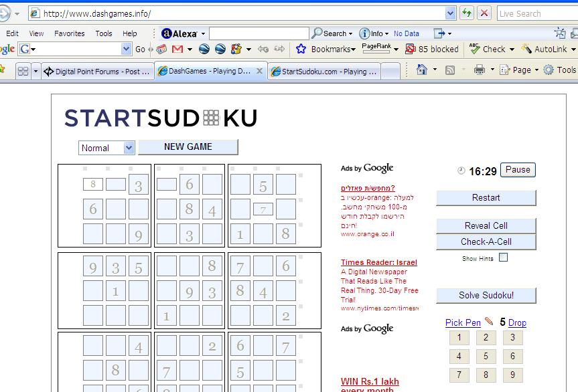
Task: Click the AutoLink wand icon
Action: point(526,49)
